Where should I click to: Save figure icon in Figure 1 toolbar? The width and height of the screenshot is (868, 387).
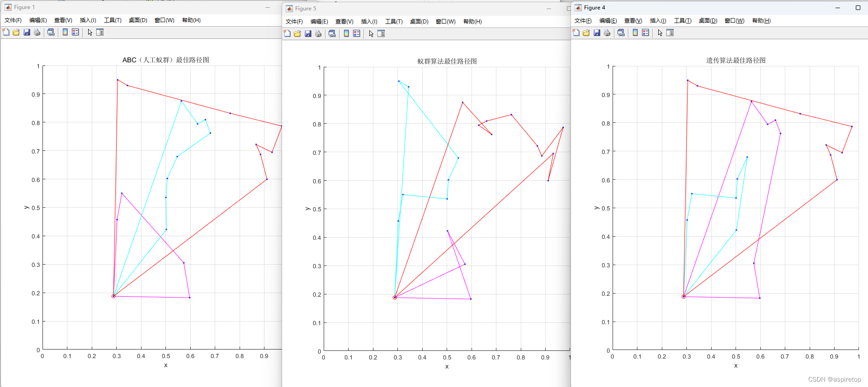click(x=27, y=32)
